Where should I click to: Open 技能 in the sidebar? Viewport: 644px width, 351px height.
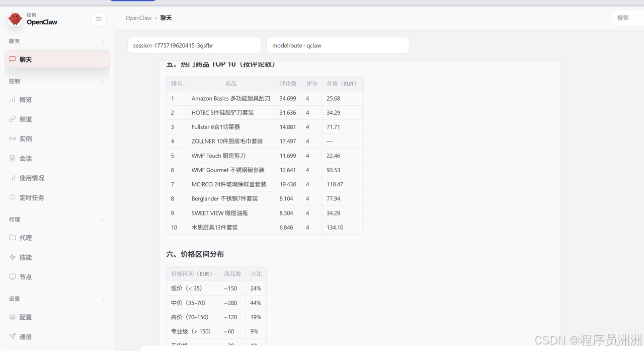[x=57, y=257]
